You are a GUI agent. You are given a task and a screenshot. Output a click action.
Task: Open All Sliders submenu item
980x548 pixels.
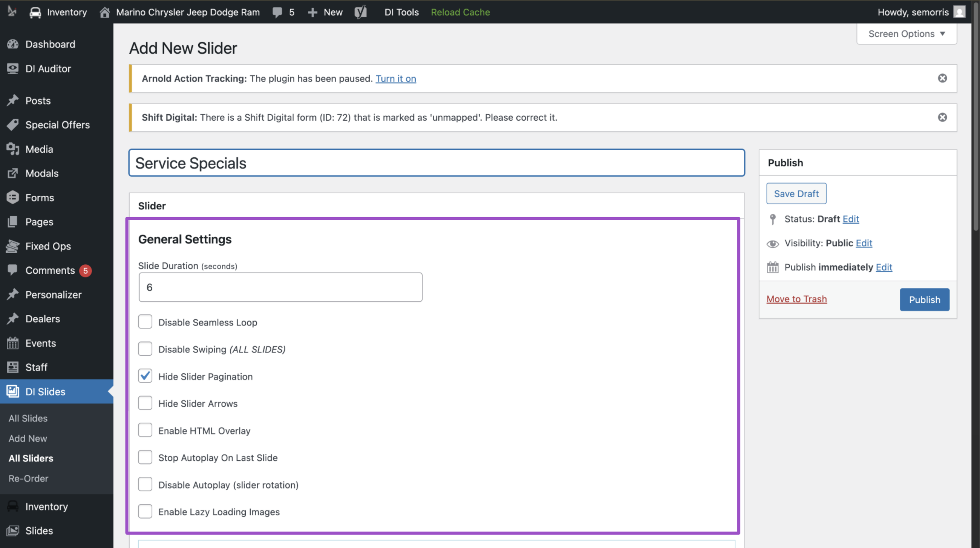[x=31, y=458]
